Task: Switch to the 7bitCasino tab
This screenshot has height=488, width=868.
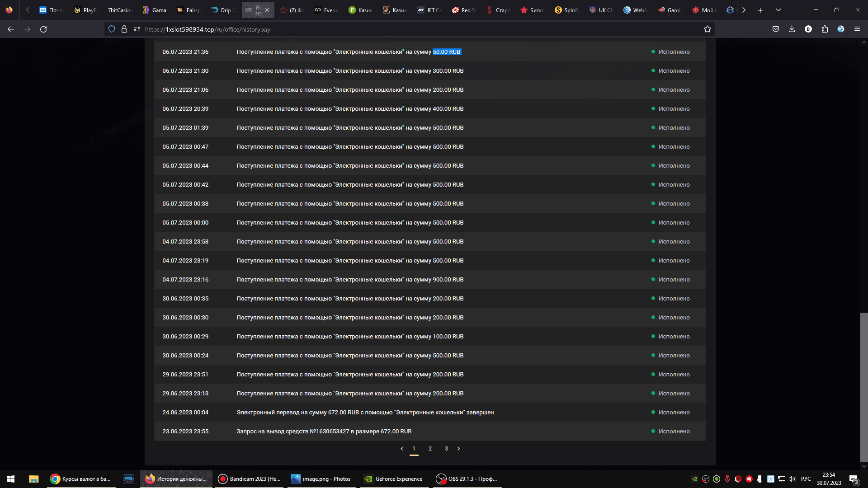Action: click(120, 10)
